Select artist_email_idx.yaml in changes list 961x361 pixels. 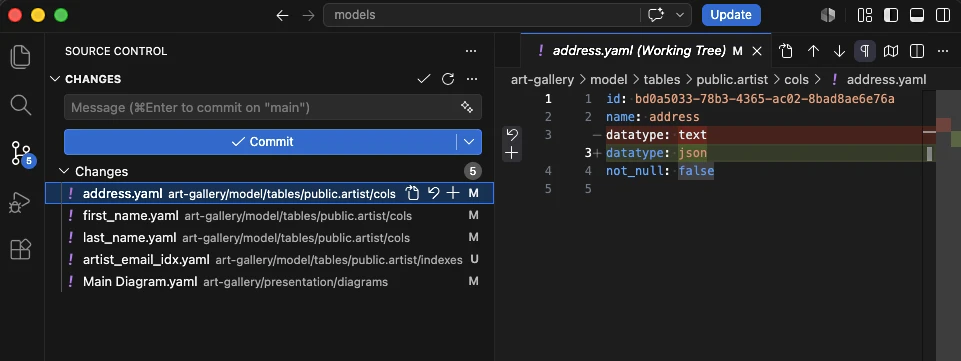(x=270, y=260)
